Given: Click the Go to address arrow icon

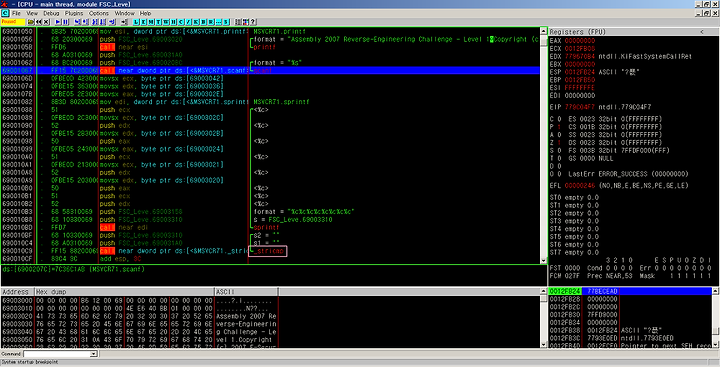Looking at the screenshot, I should point(124,22).
